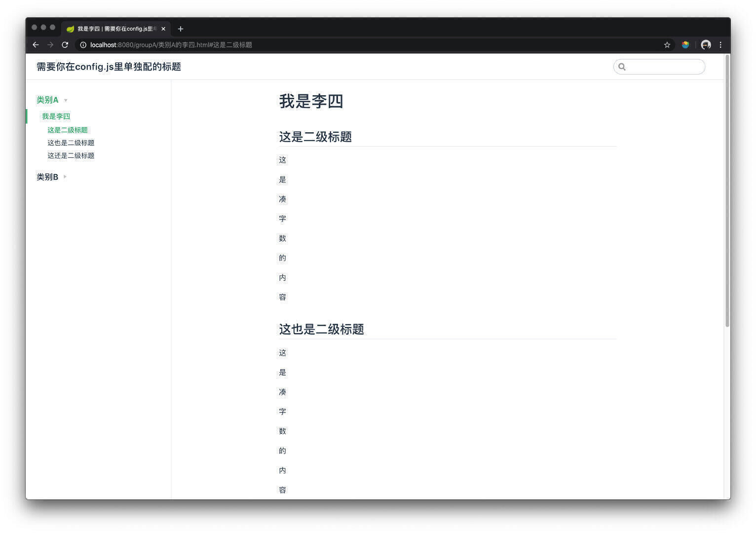Collapse the 类别A sidebar group arrow
This screenshot has height=533, width=756.
[66, 100]
